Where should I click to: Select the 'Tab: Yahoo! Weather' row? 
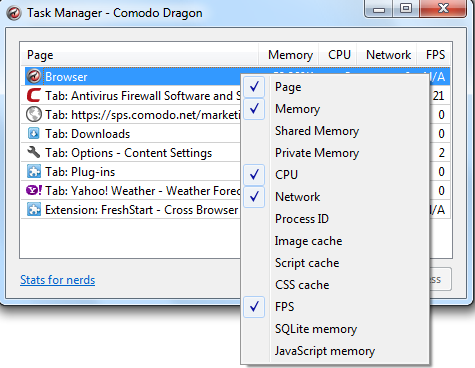coord(131,191)
